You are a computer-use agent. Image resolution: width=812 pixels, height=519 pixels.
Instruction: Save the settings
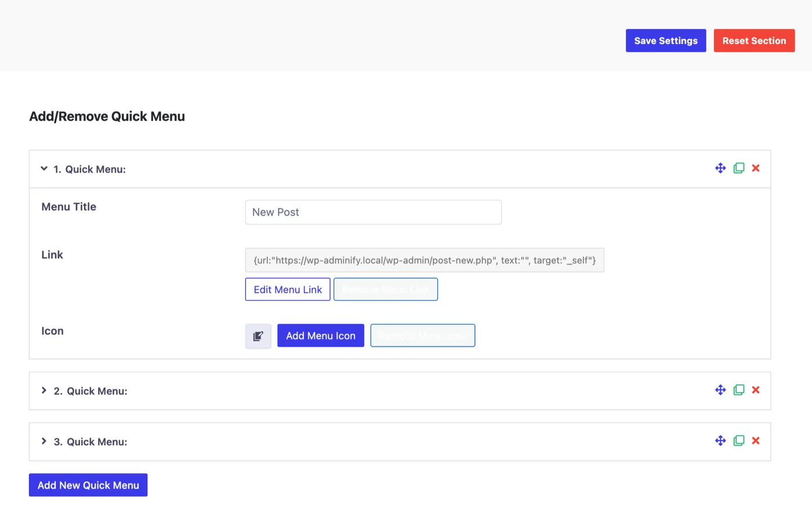click(x=665, y=40)
